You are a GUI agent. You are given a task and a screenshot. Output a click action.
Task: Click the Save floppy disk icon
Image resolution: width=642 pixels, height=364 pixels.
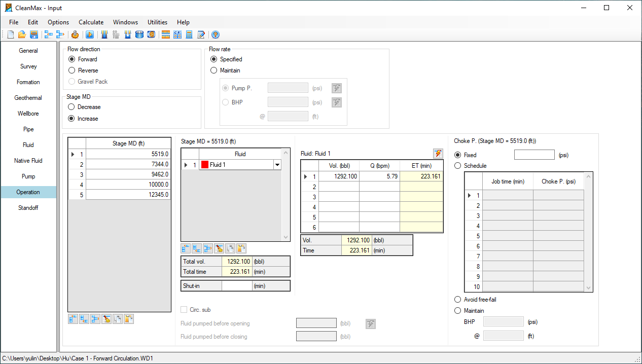coord(34,34)
